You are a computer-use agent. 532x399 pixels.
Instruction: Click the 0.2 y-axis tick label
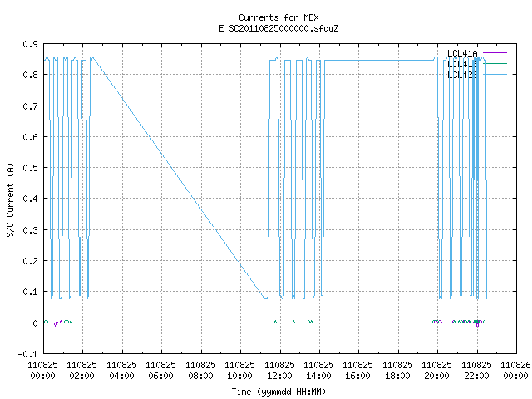point(30,261)
